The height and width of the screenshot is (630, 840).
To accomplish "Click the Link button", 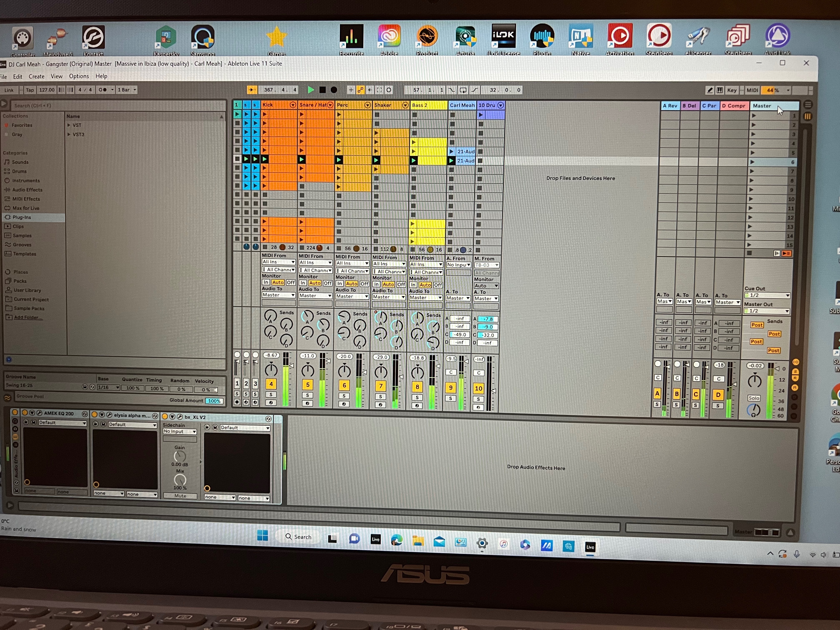I will pos(9,90).
